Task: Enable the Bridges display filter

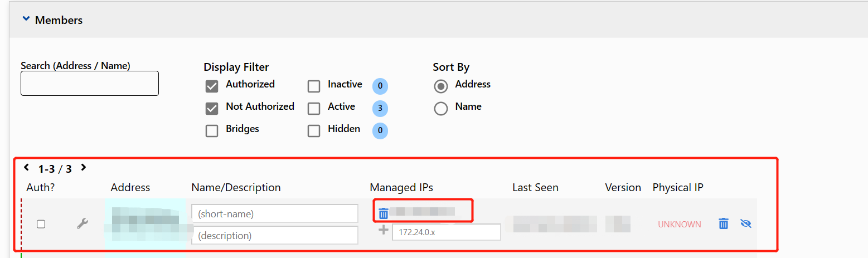Action: click(212, 131)
